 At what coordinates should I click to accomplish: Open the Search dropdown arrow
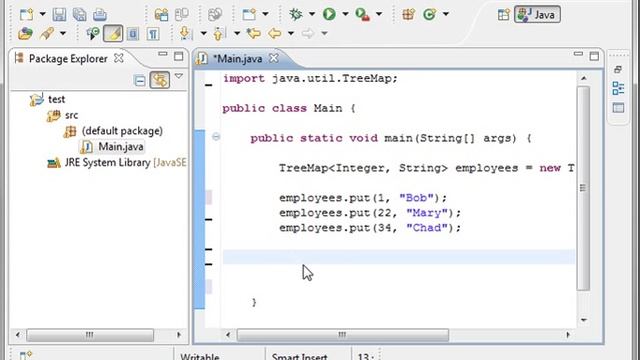pyautogui.click(x=63, y=33)
